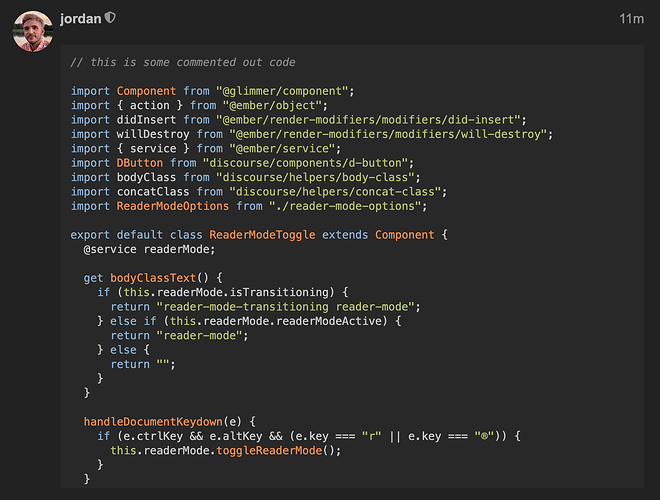
Task: Click the moderator shield icon beside jordan
Action: [x=110, y=18]
